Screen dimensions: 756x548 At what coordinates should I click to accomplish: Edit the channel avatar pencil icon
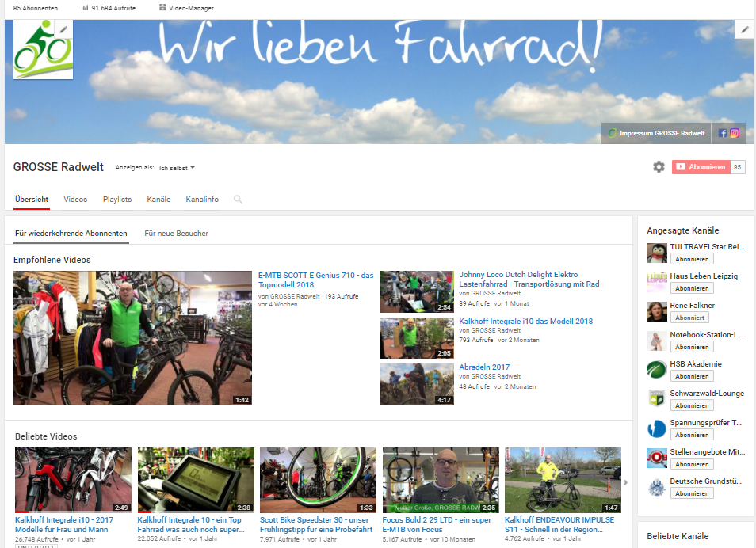click(63, 29)
